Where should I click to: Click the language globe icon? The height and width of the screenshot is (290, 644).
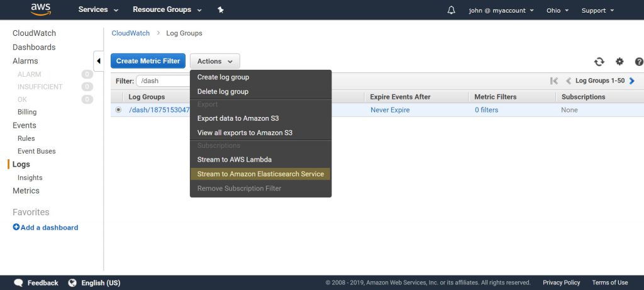tap(73, 283)
